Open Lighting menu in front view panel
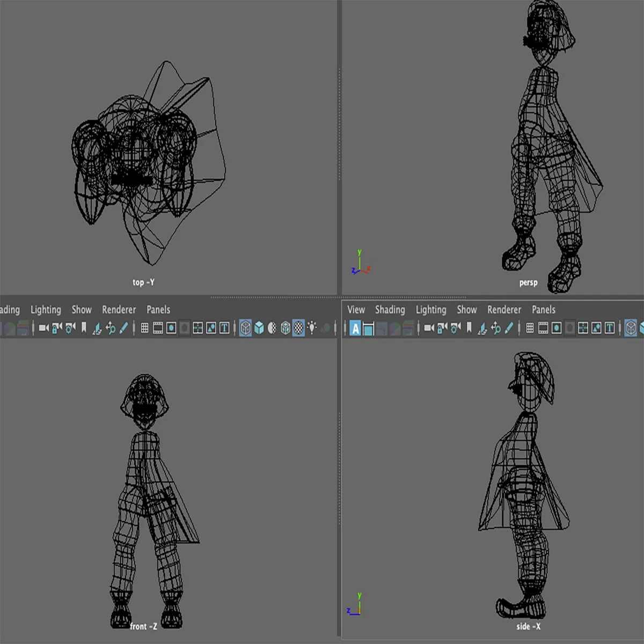644x644 pixels. point(46,310)
